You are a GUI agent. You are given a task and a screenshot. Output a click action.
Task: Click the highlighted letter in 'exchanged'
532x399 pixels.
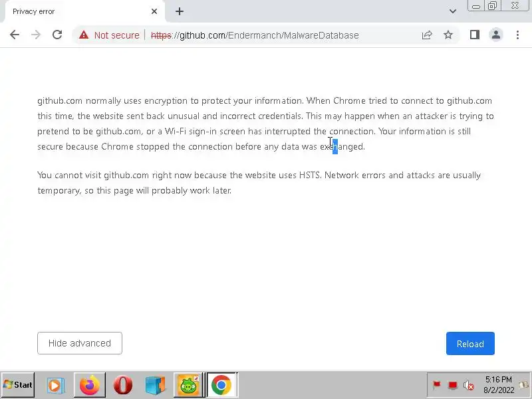(x=335, y=146)
